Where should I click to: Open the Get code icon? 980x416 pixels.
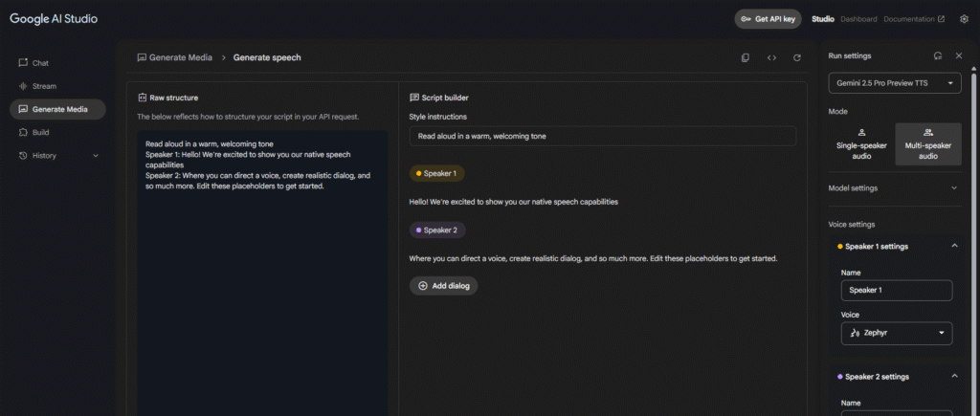pos(772,57)
